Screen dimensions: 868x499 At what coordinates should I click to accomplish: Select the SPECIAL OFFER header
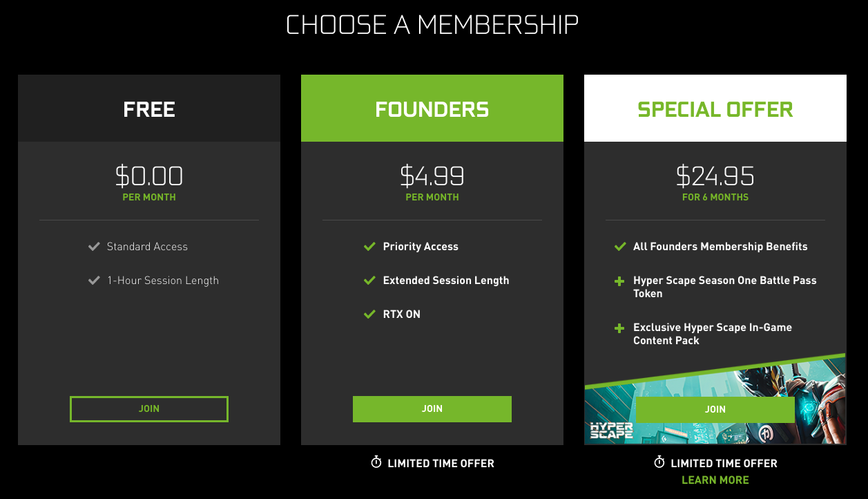coord(715,108)
